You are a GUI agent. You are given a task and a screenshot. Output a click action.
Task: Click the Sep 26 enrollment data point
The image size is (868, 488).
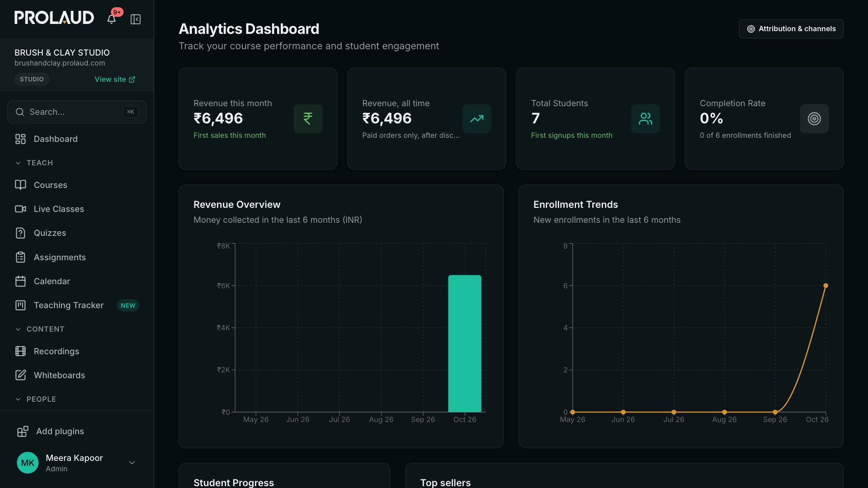pos(775,412)
